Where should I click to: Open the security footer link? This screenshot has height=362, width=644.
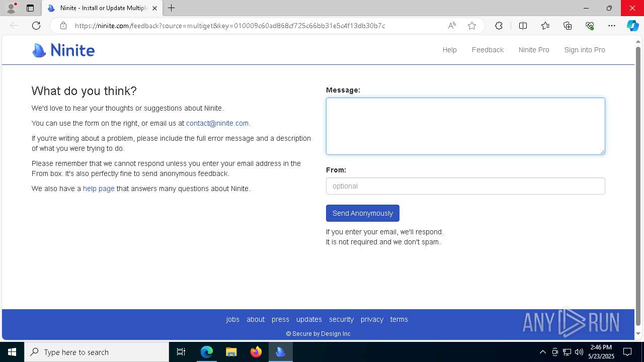point(342,319)
